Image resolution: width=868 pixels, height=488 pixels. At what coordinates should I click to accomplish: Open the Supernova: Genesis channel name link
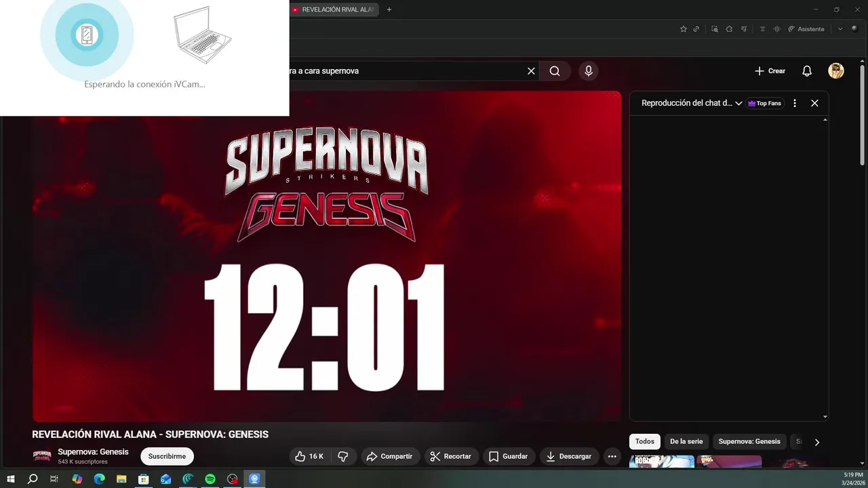click(x=93, y=452)
